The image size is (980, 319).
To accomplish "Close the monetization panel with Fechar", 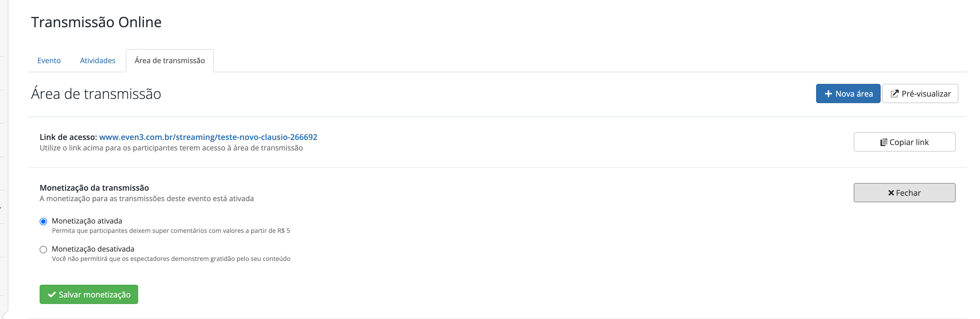I will (x=904, y=193).
